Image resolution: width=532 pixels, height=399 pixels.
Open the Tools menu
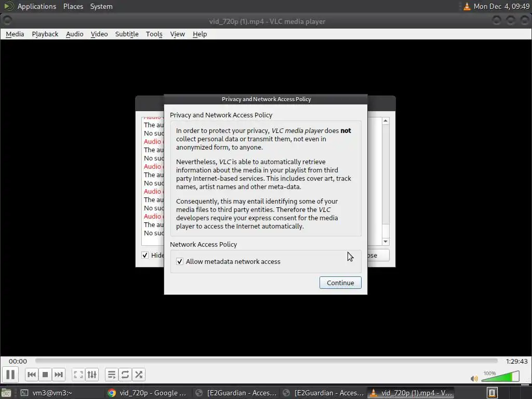pyautogui.click(x=154, y=34)
